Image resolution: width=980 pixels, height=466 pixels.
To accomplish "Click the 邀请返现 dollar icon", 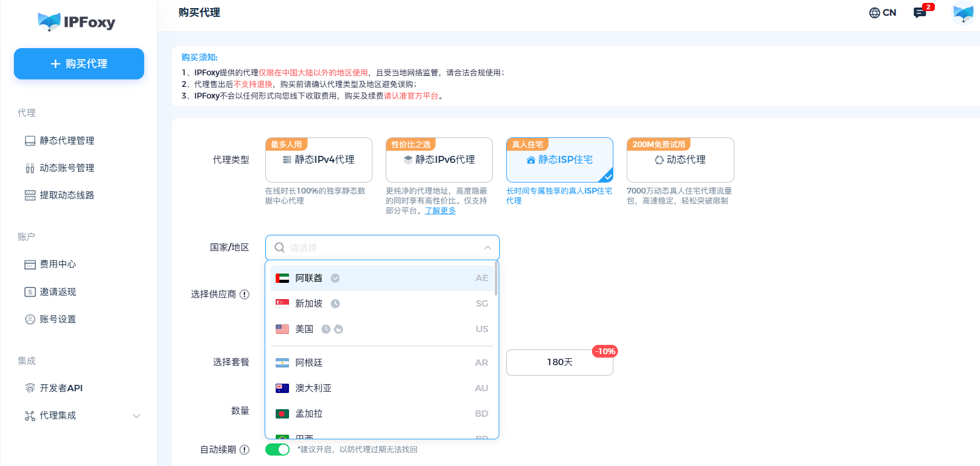I will (x=30, y=292).
